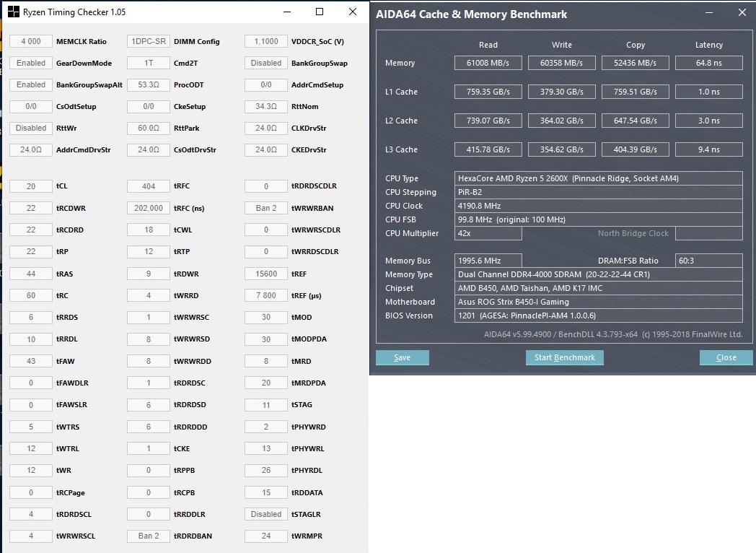The width and height of the screenshot is (756, 553).
Task: Click the BIOS Version field
Action: (598, 315)
